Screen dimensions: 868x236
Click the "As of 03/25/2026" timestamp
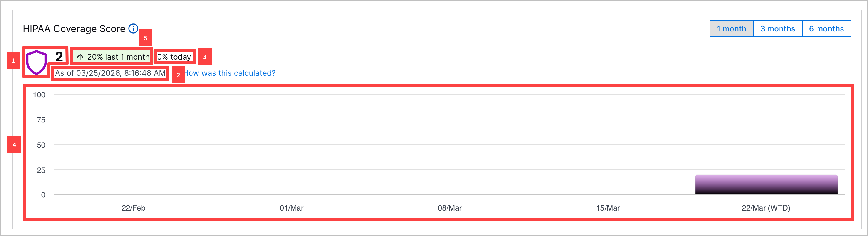click(x=110, y=73)
